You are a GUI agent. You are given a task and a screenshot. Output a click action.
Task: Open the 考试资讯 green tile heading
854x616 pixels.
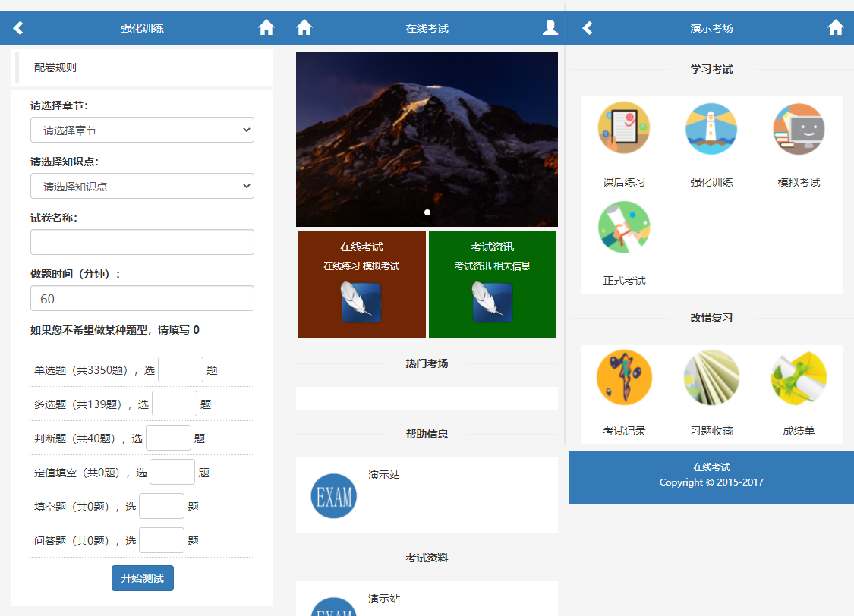[x=493, y=247]
